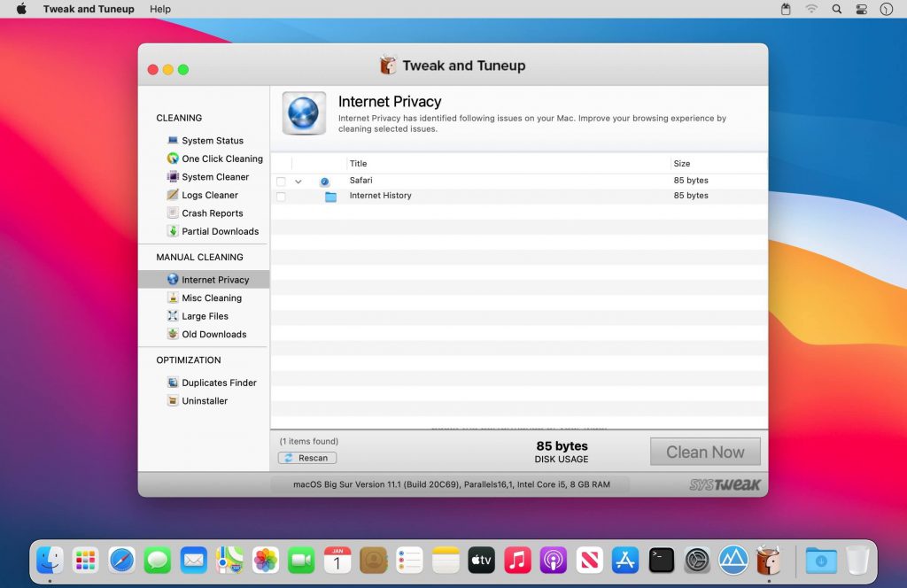
Task: Check the Safari checkbox
Action: (282, 180)
